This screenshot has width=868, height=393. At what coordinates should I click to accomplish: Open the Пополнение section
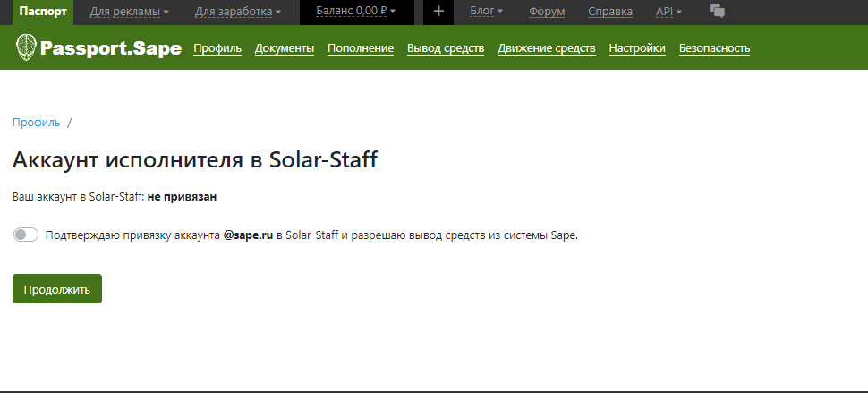[361, 48]
